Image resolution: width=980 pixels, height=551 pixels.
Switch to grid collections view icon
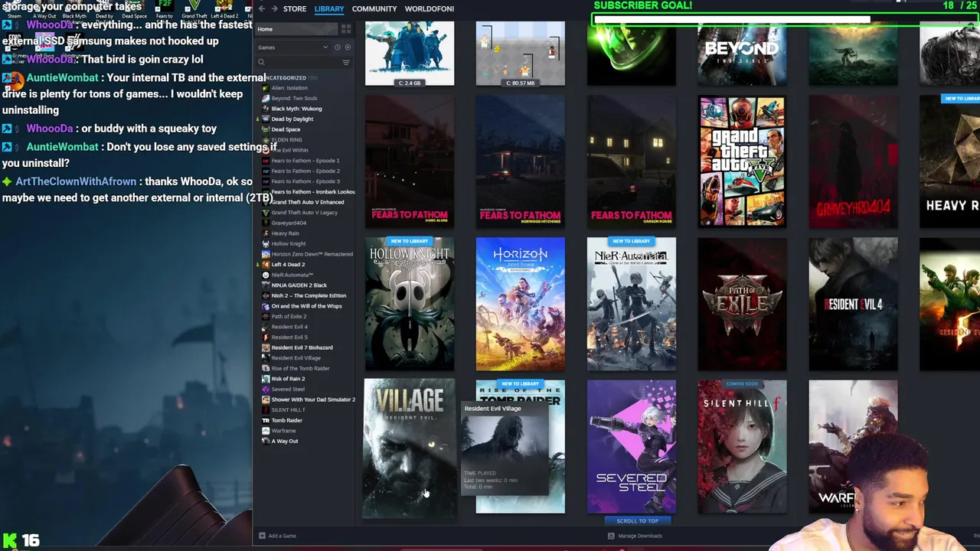[346, 29]
